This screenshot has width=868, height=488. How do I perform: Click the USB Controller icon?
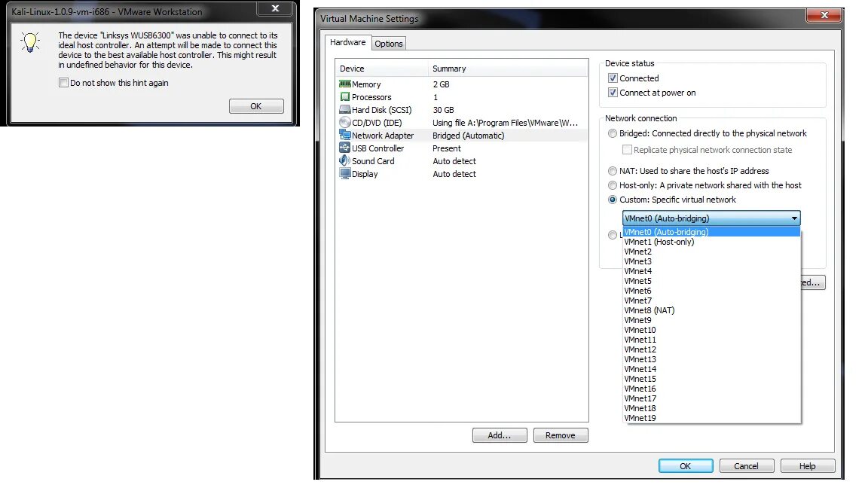(x=345, y=148)
